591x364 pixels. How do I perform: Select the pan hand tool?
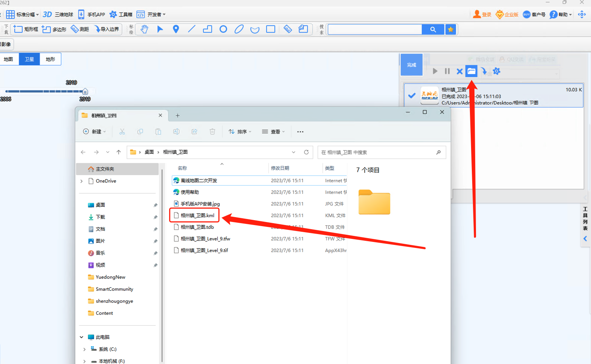144,29
